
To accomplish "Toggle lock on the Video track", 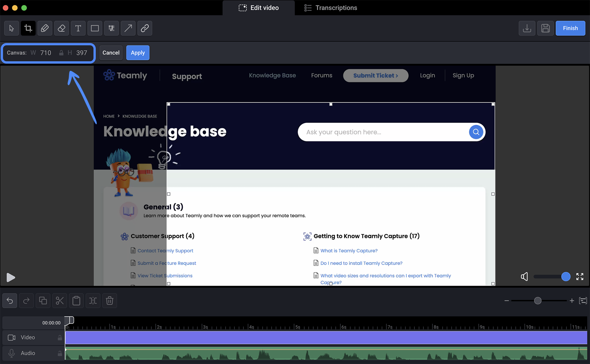I will click(60, 337).
